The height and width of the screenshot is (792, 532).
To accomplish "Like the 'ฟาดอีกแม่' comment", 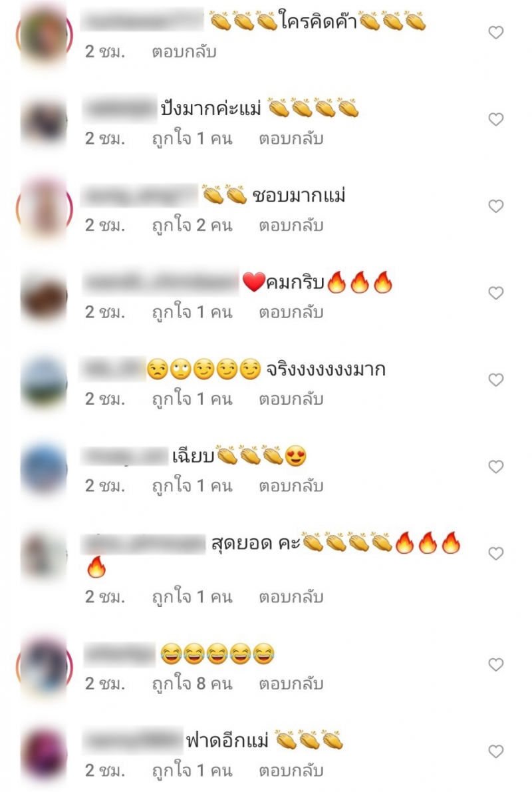I will [x=495, y=751].
